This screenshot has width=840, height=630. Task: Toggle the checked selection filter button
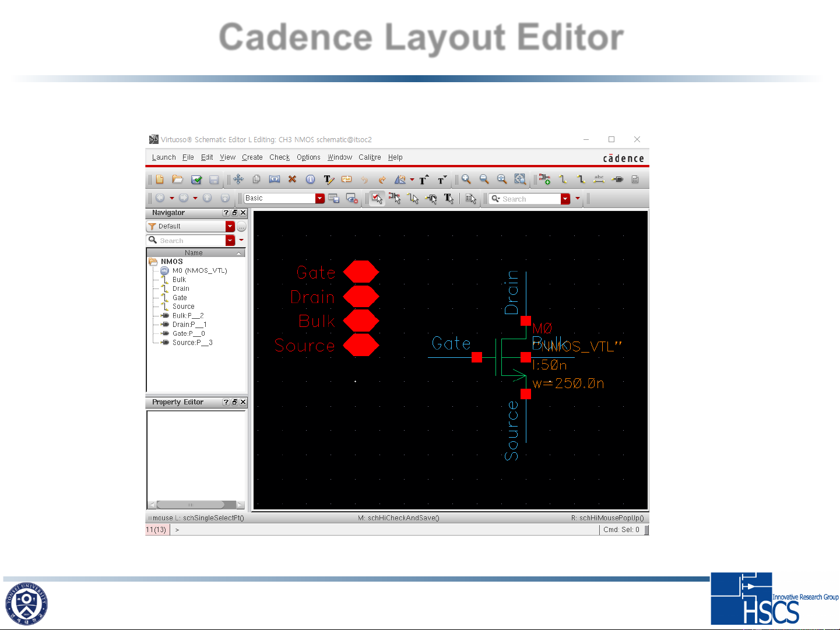(377, 199)
